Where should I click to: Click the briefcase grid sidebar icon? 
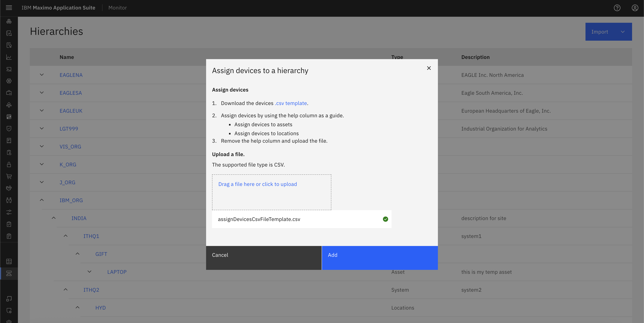pos(9,93)
